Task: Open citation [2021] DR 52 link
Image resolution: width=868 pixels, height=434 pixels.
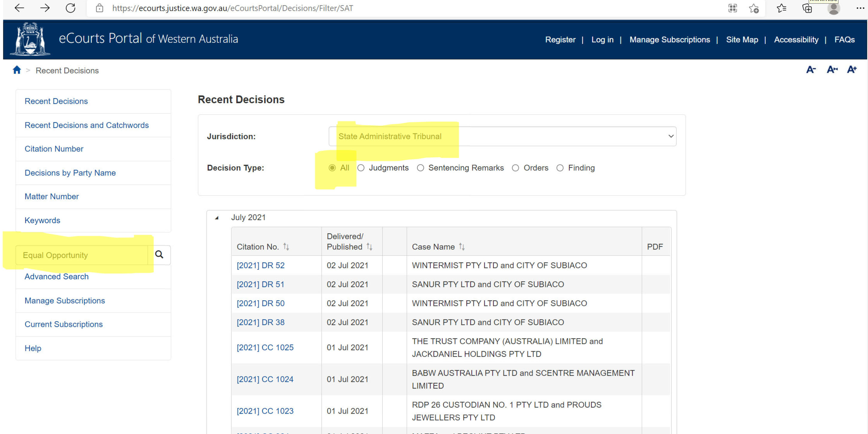Action: [x=261, y=265]
